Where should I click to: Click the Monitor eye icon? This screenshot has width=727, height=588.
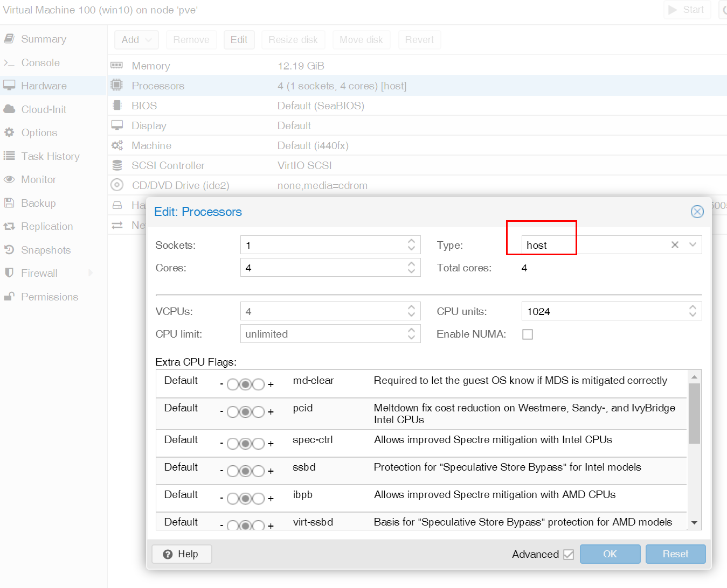point(9,179)
